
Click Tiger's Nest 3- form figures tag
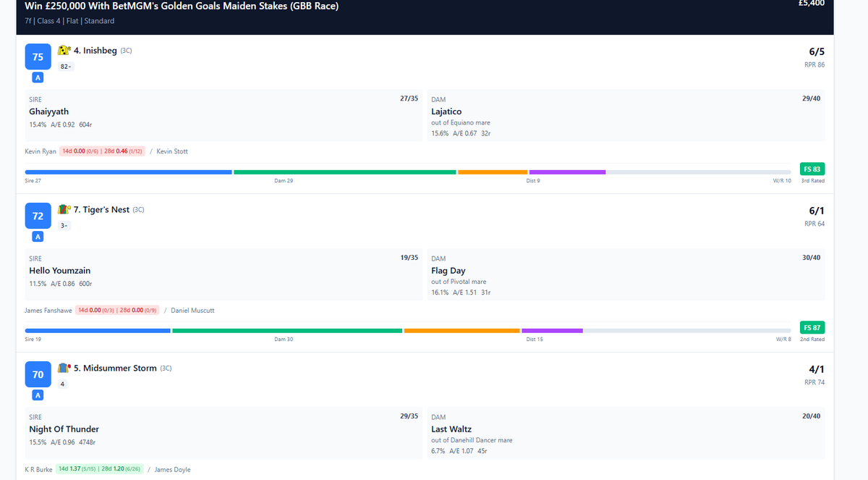64,225
